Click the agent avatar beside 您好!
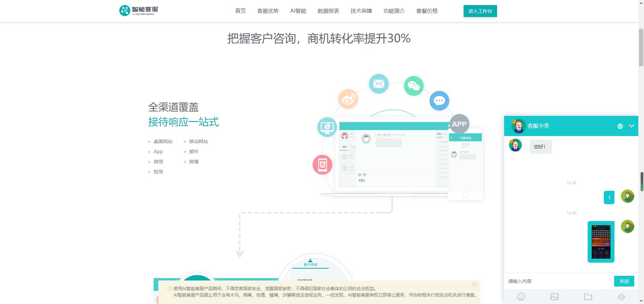Screen dimensions: 644x304 pos(516,145)
